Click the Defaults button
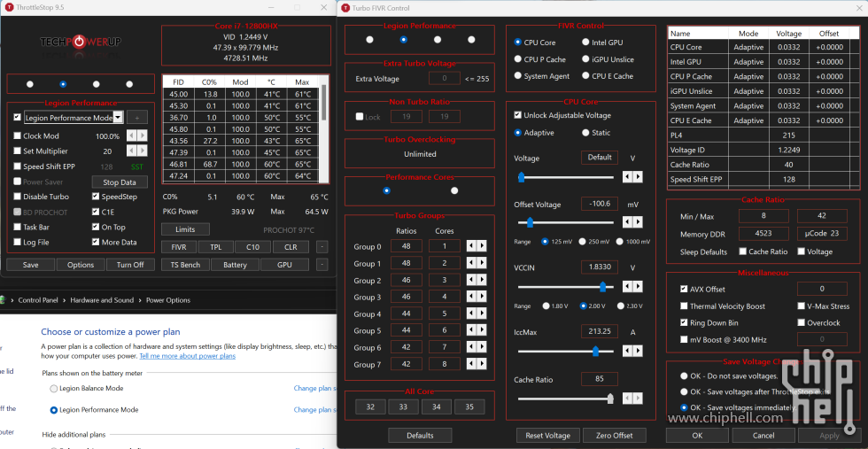The width and height of the screenshot is (868, 449). pyautogui.click(x=420, y=435)
